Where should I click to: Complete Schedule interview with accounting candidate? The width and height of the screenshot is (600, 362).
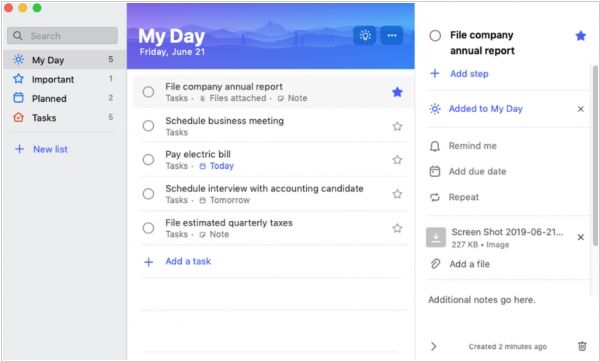(148, 194)
